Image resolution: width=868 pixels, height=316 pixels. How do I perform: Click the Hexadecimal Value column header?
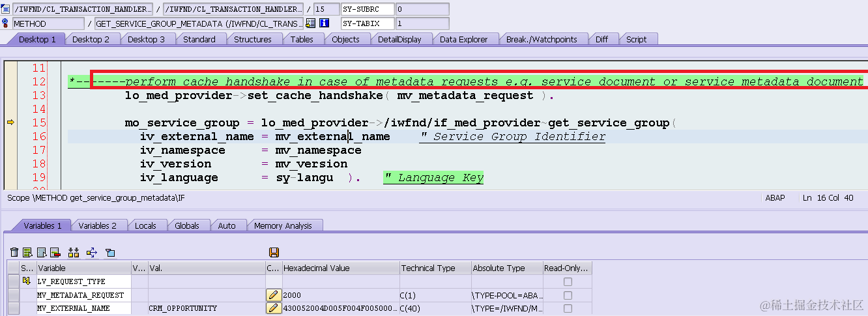(x=341, y=268)
